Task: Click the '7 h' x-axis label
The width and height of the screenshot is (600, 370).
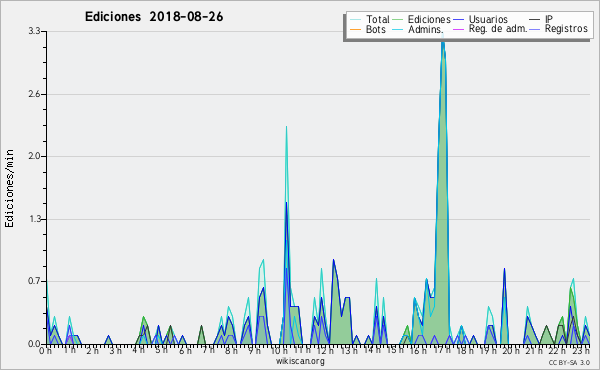Action: click(208, 350)
